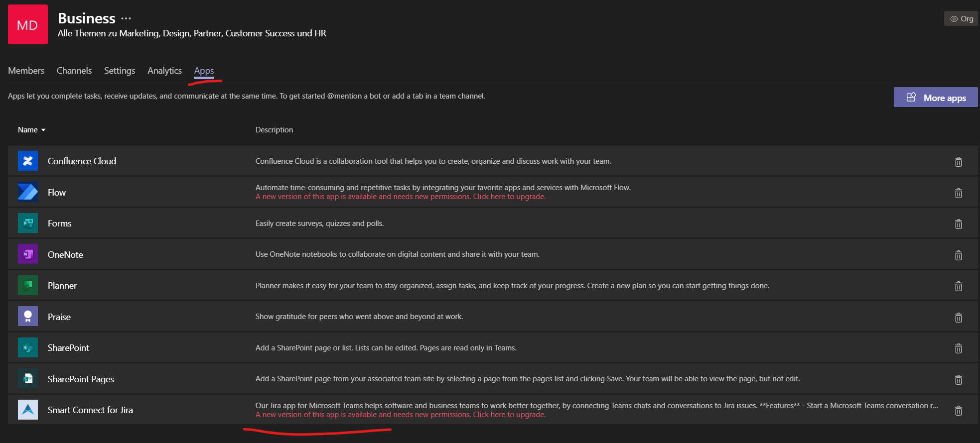Click the MD team avatar
The image size is (980, 443).
[28, 25]
